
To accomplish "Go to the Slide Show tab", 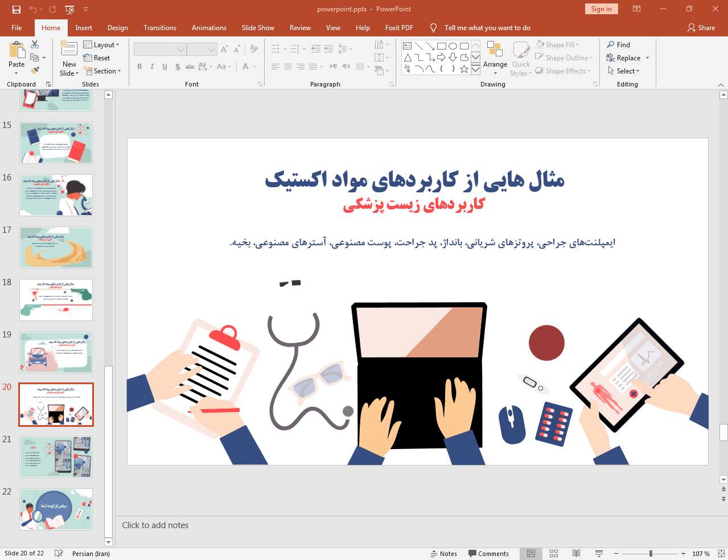I will pos(258,28).
